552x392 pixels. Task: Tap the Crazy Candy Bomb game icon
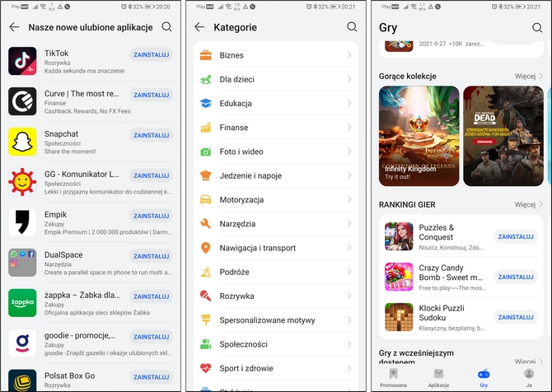pyautogui.click(x=399, y=277)
